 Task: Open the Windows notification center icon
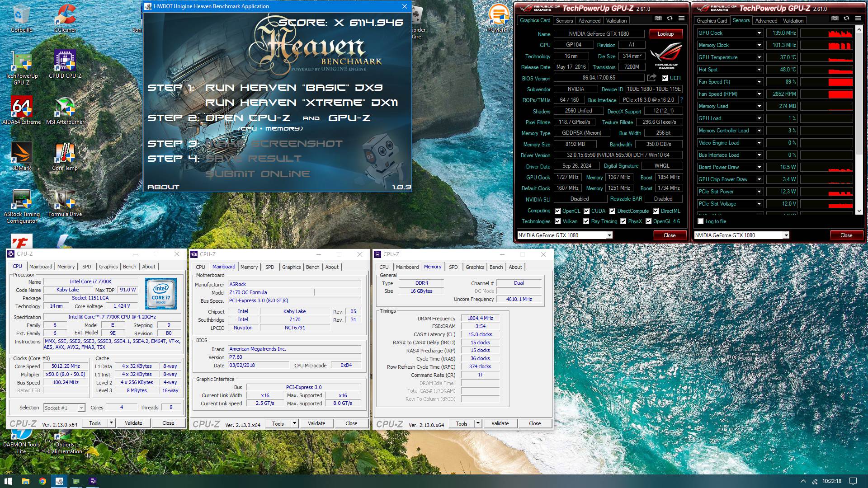pyautogui.click(x=853, y=481)
